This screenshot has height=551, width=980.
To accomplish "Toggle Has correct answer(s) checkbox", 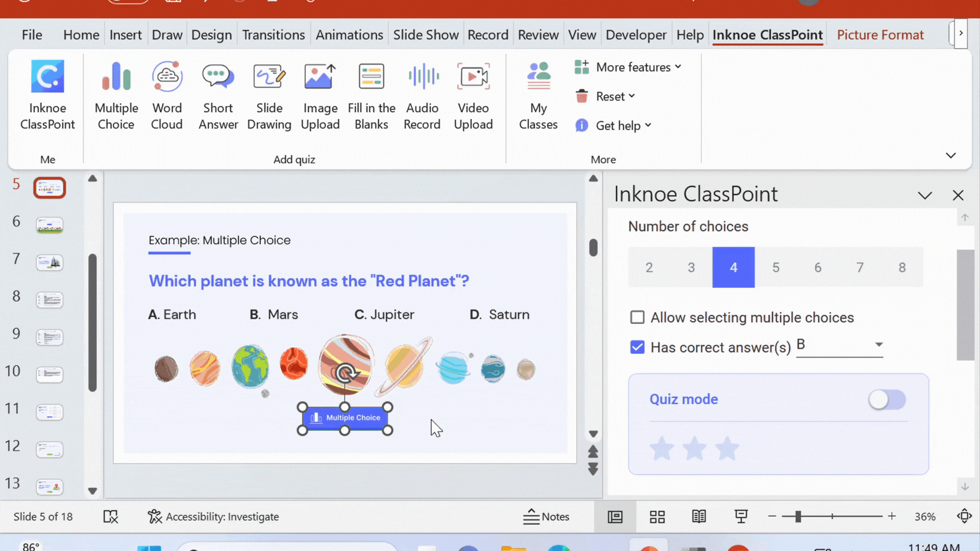I will point(636,347).
